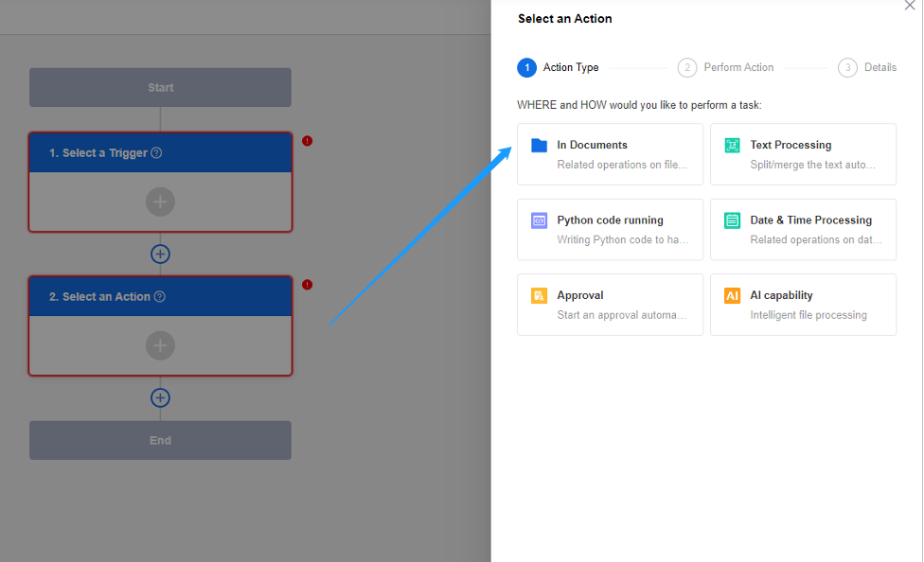Viewport: 924px width, 562px height.
Task: Click the red error badge on Action step
Action: pos(307,285)
